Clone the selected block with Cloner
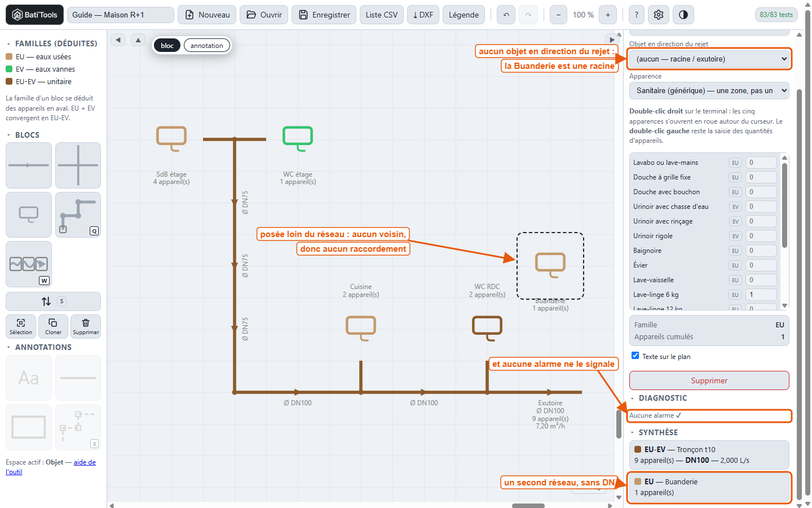Image resolution: width=812 pixels, height=508 pixels. [x=54, y=326]
